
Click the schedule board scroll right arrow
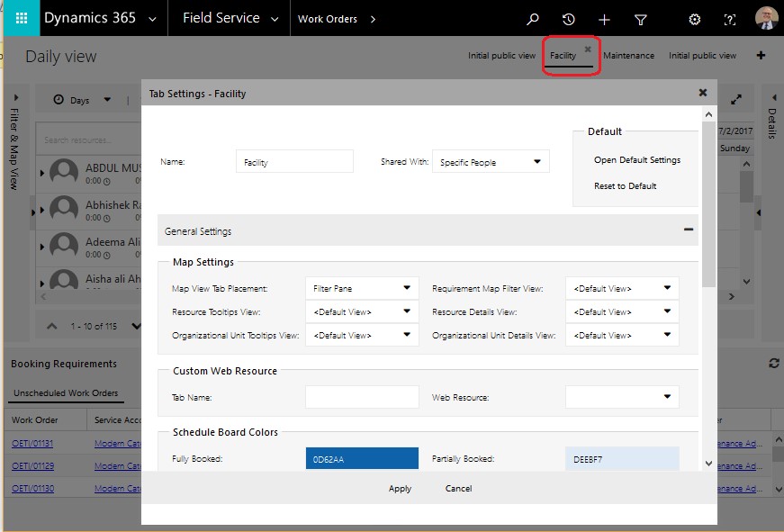[732, 296]
